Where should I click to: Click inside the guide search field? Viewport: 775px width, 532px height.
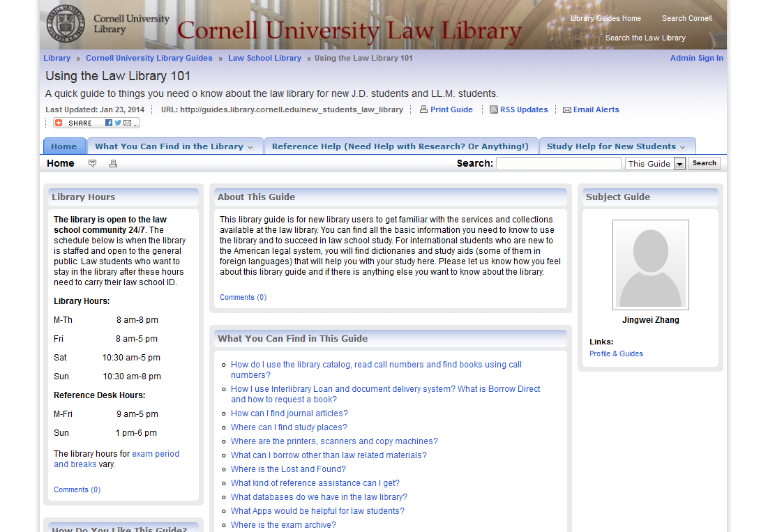(x=559, y=163)
